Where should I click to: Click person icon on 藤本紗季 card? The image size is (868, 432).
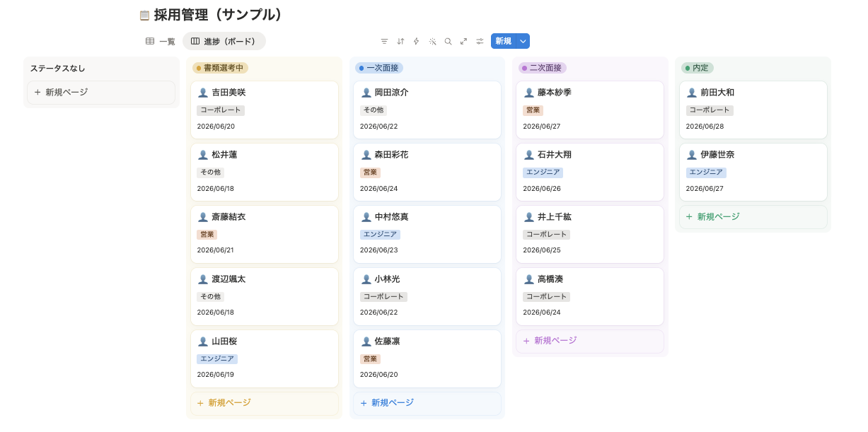pos(528,93)
